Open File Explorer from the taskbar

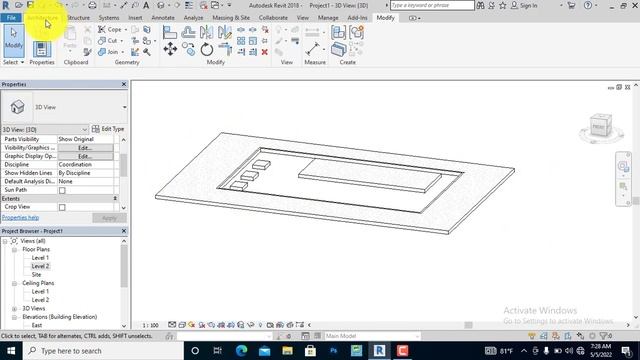tap(287, 351)
